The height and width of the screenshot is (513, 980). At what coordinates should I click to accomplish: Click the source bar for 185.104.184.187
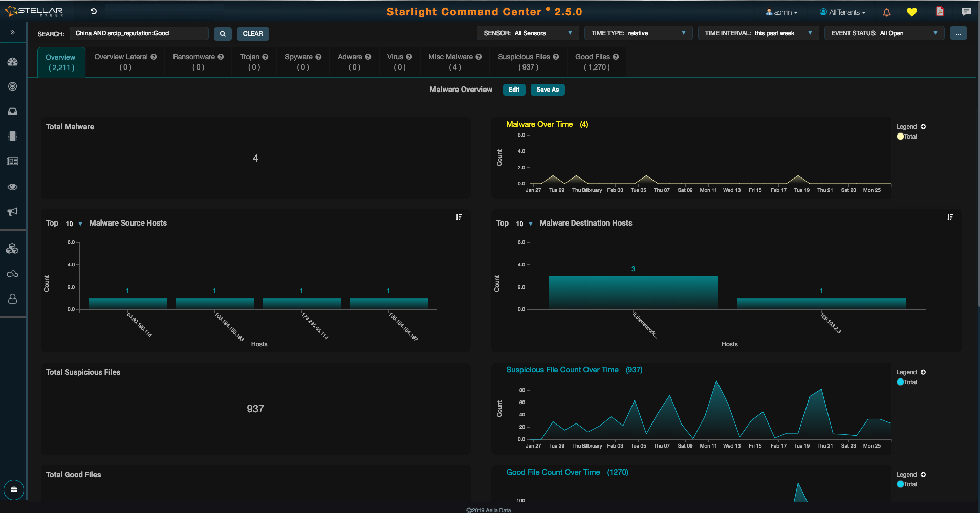[x=388, y=304]
